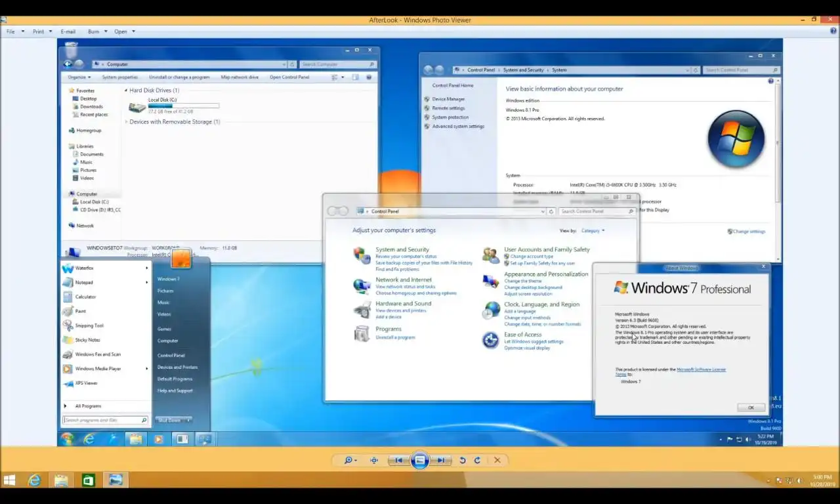The width and height of the screenshot is (840, 504).
Task: Open Network and Internet in Control Panel
Action: (x=404, y=280)
